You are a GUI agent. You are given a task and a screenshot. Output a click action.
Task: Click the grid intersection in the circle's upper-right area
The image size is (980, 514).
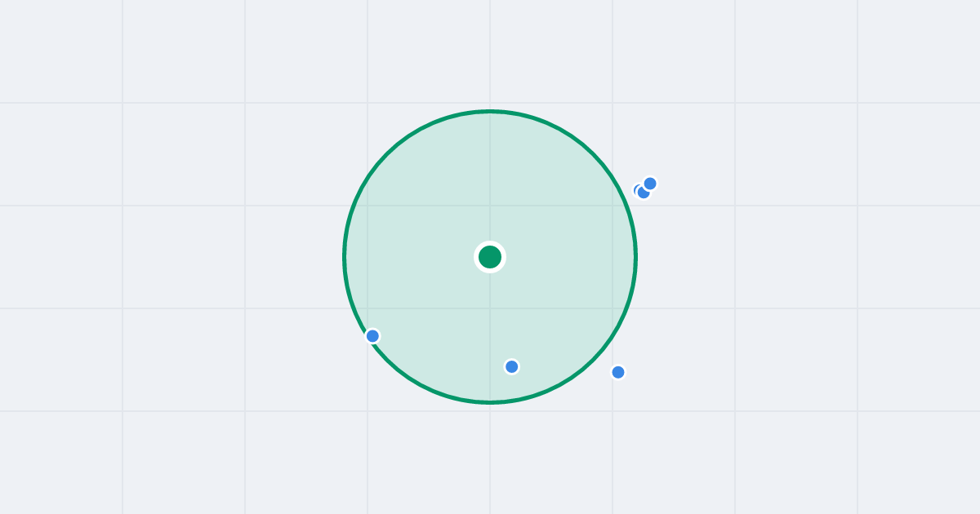click(612, 206)
